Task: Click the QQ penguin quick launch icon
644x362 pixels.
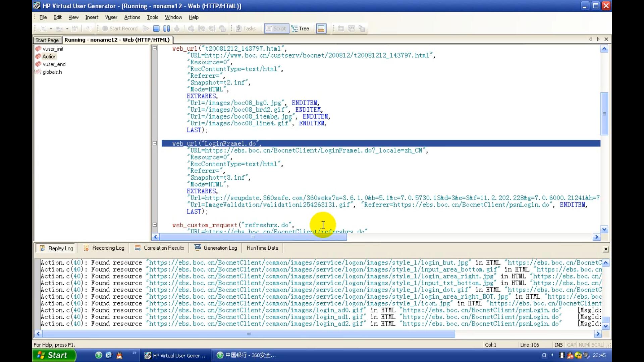Action: pos(119,355)
